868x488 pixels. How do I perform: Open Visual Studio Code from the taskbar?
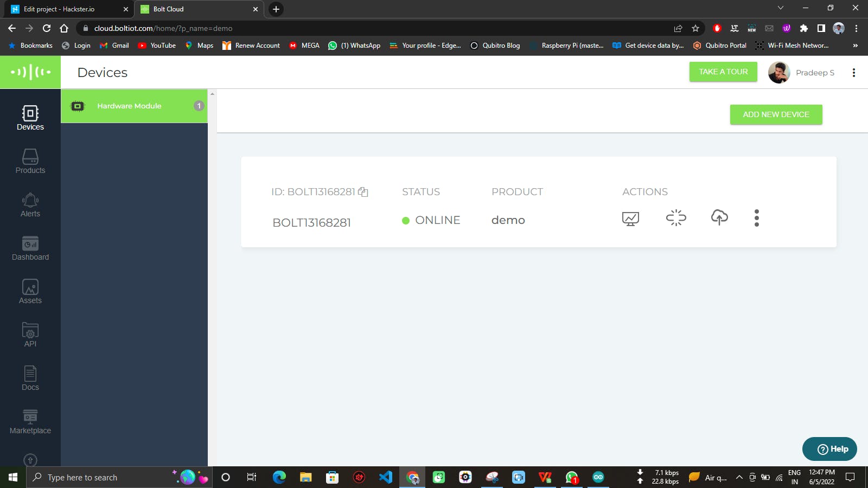(385, 477)
